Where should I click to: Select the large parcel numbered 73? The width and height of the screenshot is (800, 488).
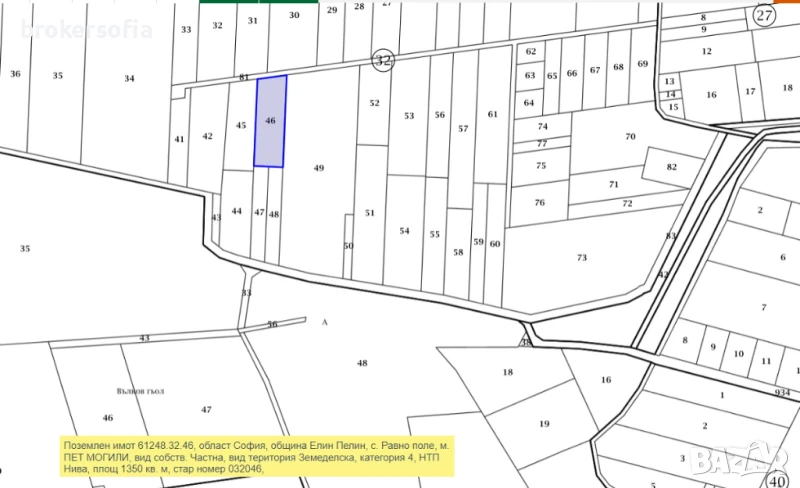pos(581,257)
